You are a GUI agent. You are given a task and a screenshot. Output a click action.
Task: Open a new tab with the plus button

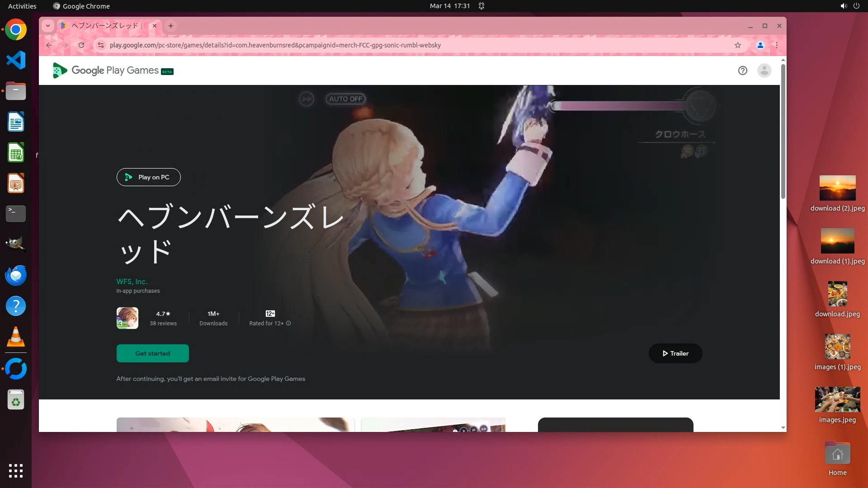[171, 26]
